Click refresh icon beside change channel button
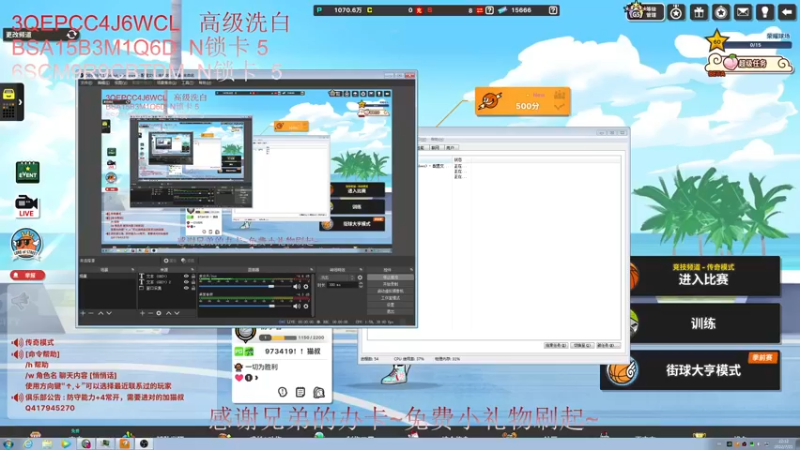Image resolution: width=800 pixels, height=450 pixels. coord(71,35)
